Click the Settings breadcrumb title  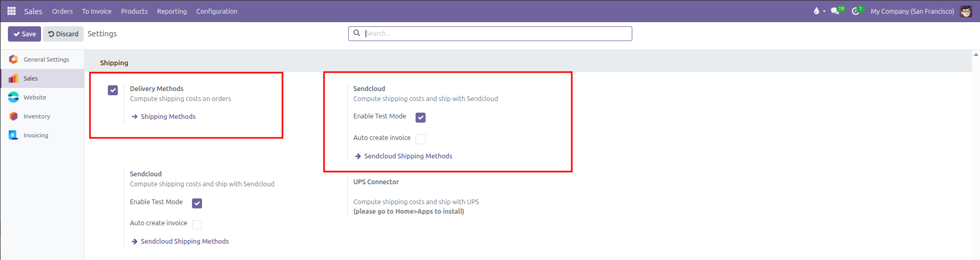102,34
